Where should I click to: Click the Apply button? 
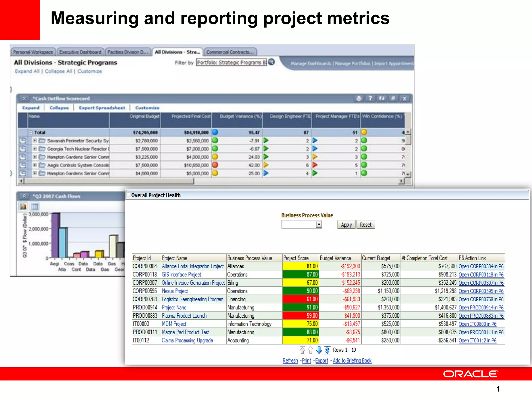click(346, 225)
